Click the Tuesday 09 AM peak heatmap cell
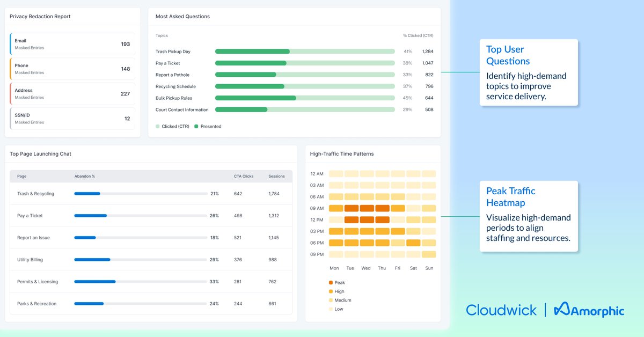The image size is (644, 337). pyautogui.click(x=352, y=208)
